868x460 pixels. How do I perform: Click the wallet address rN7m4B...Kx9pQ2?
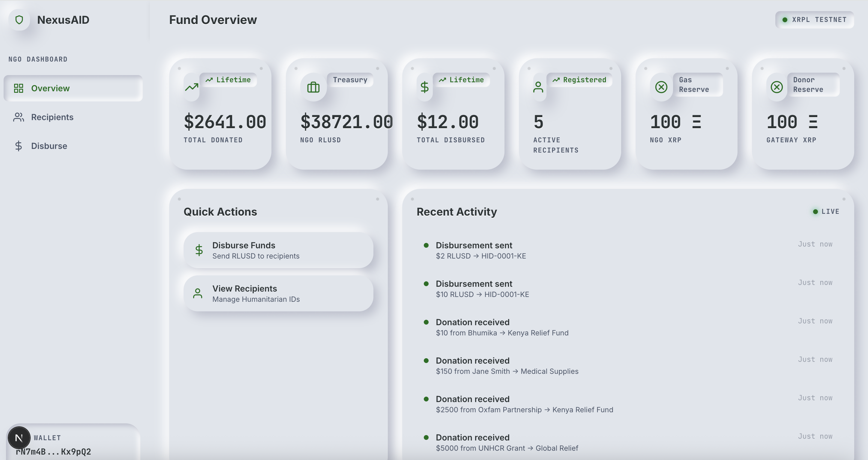click(x=53, y=452)
